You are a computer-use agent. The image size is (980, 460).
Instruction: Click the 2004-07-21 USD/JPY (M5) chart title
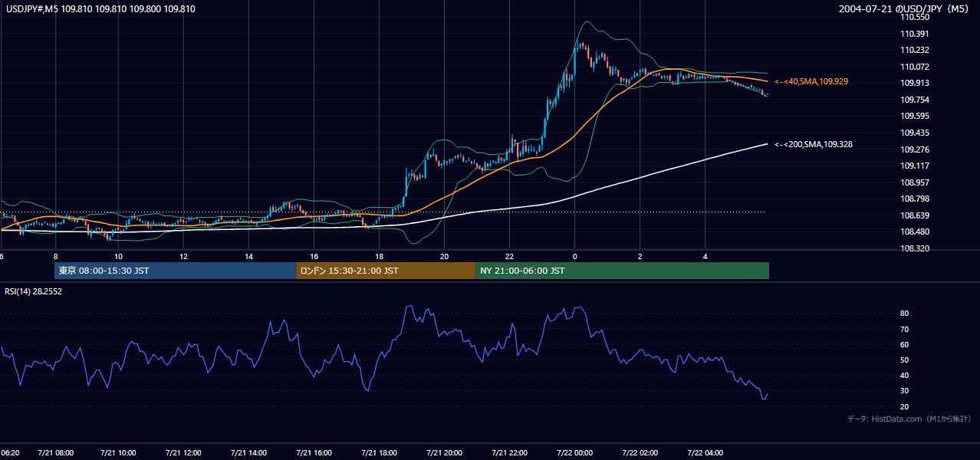tap(905, 9)
